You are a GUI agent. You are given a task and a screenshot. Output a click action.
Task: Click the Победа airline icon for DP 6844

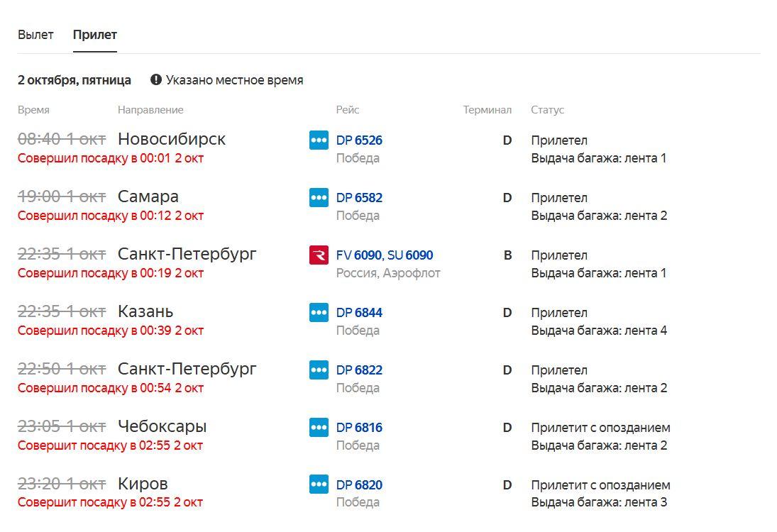319,313
